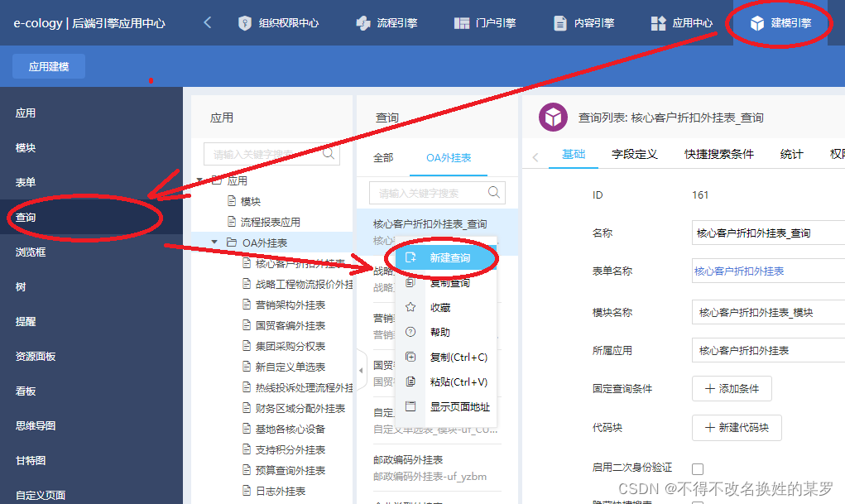Choose 收藏 from context menu

pos(445,307)
